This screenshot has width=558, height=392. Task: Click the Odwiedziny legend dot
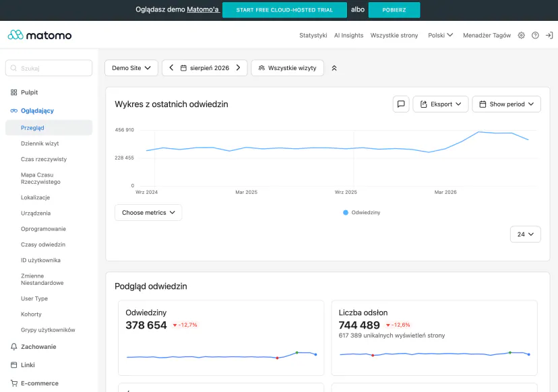click(x=345, y=212)
